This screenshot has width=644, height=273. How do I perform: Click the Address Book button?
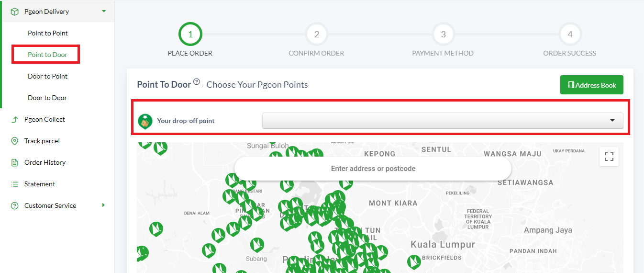(x=592, y=85)
